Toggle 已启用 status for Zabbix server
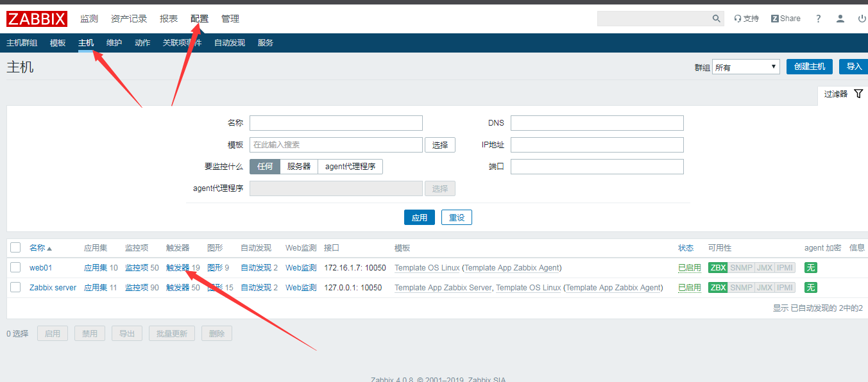 click(690, 288)
